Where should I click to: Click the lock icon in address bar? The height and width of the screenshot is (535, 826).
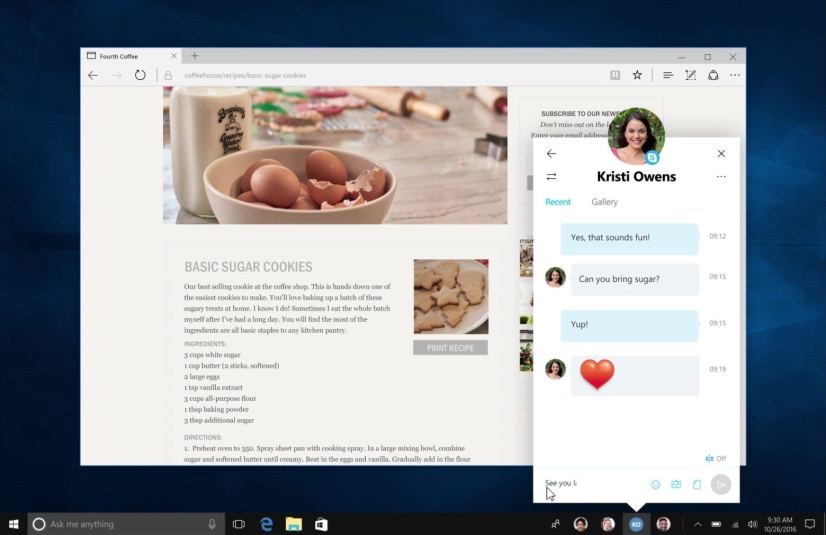tap(168, 75)
